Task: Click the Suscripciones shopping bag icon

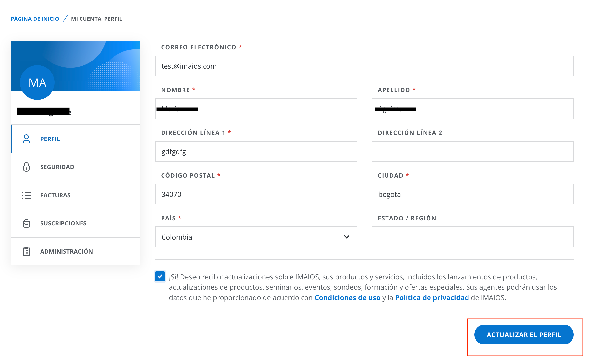Action: [26, 223]
